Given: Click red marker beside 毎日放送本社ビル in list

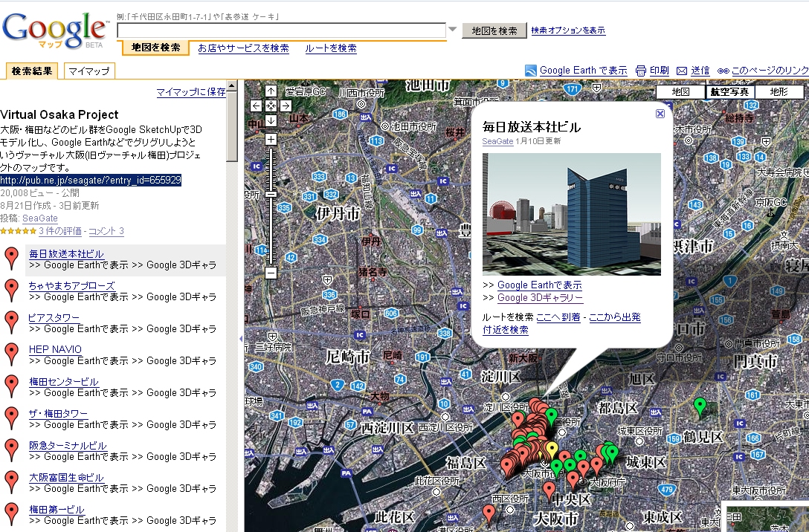Looking at the screenshot, I should [11, 259].
